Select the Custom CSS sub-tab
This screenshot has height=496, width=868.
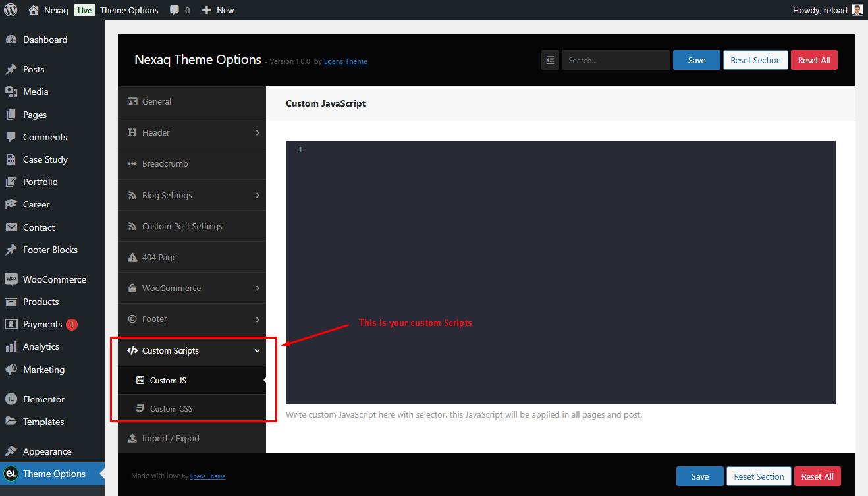192,408
